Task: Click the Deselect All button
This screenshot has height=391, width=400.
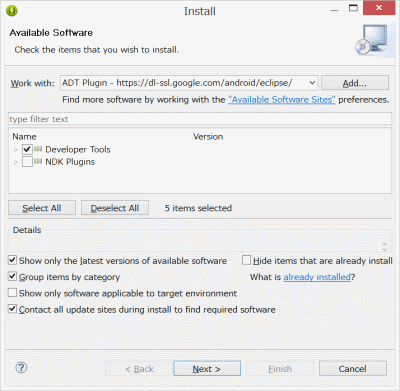Action: 115,208
